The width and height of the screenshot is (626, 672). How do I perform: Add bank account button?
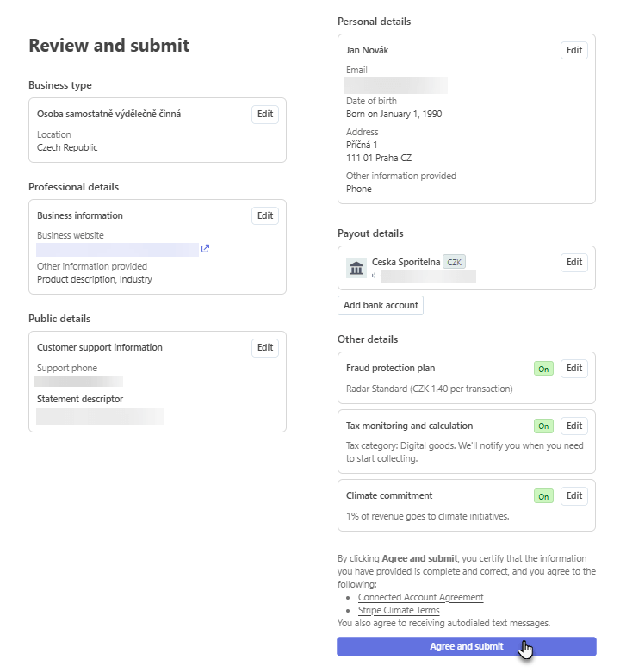[x=381, y=305]
